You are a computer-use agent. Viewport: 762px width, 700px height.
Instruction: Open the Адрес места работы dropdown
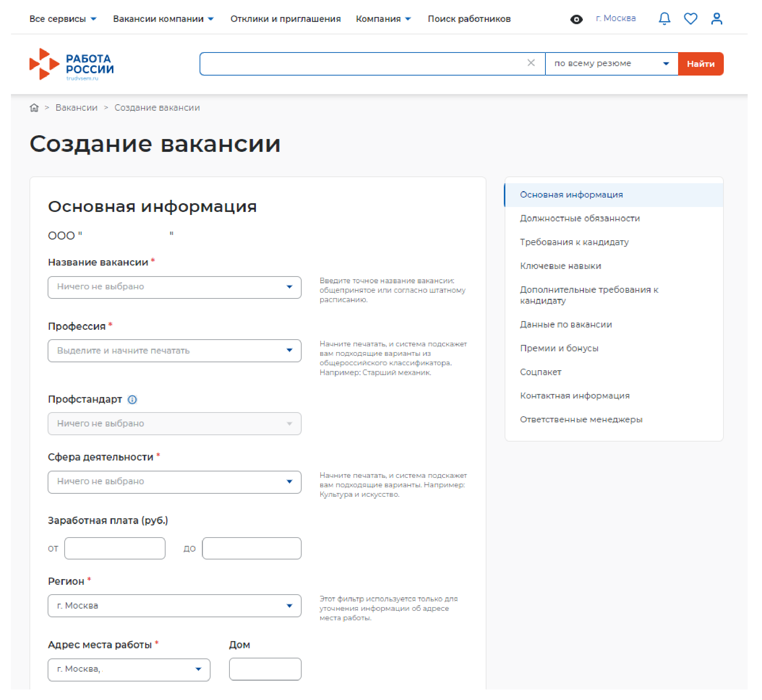pyautogui.click(x=129, y=670)
